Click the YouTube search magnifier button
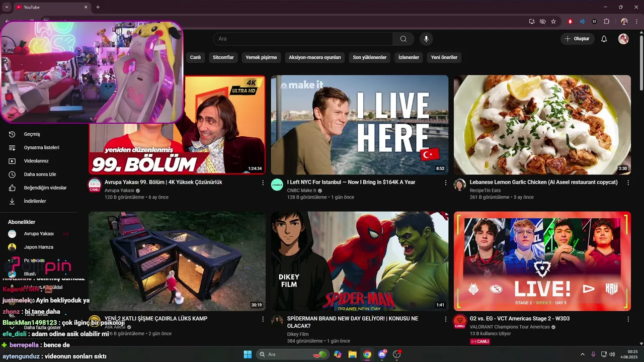Screen dimensions: 644x362 pyautogui.click(x=404, y=39)
